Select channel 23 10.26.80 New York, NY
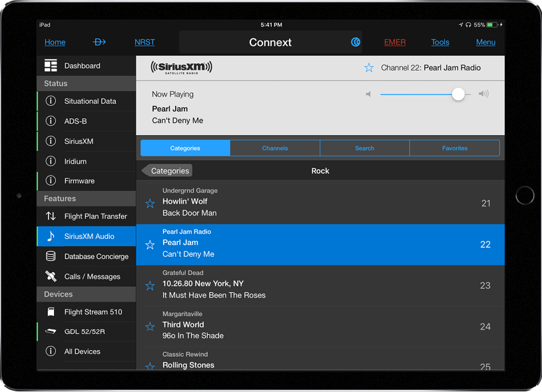 [320, 286]
